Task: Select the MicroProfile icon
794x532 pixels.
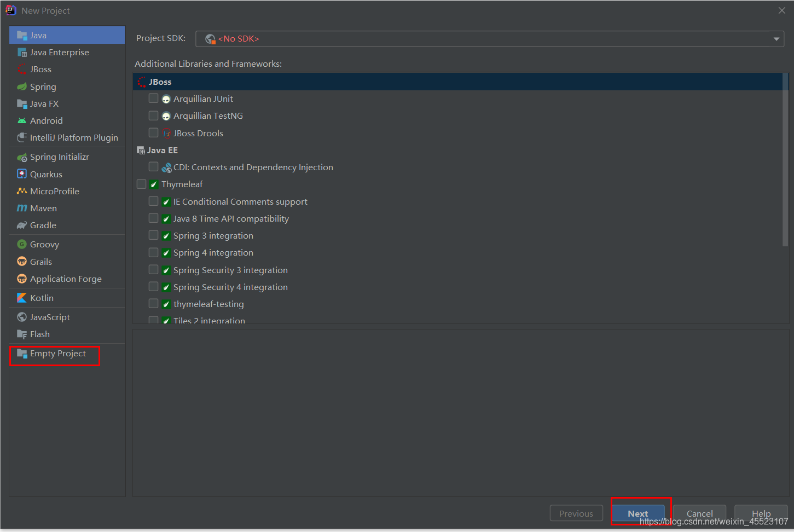Action: [x=22, y=191]
